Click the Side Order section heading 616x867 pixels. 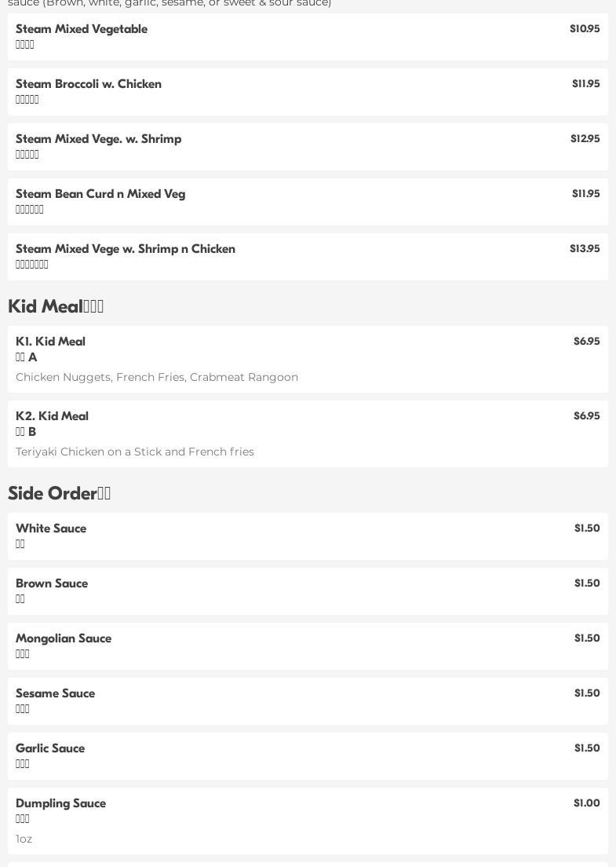59,492
